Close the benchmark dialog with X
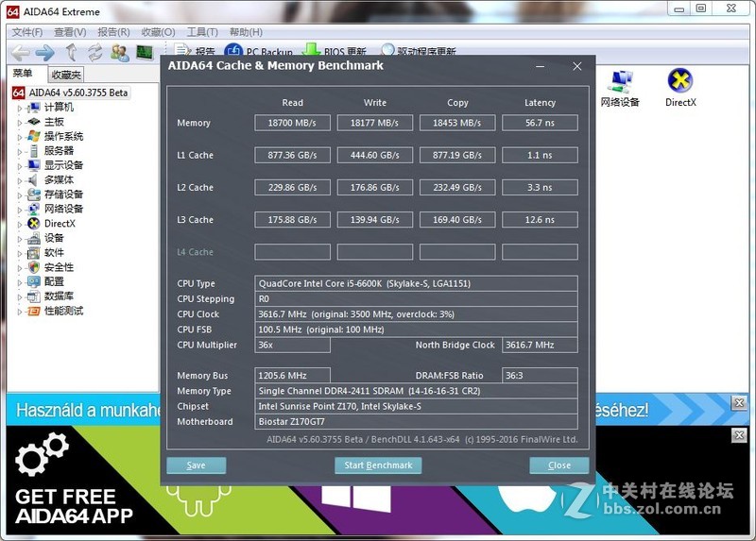Image resolution: width=756 pixels, height=541 pixels. click(x=577, y=66)
